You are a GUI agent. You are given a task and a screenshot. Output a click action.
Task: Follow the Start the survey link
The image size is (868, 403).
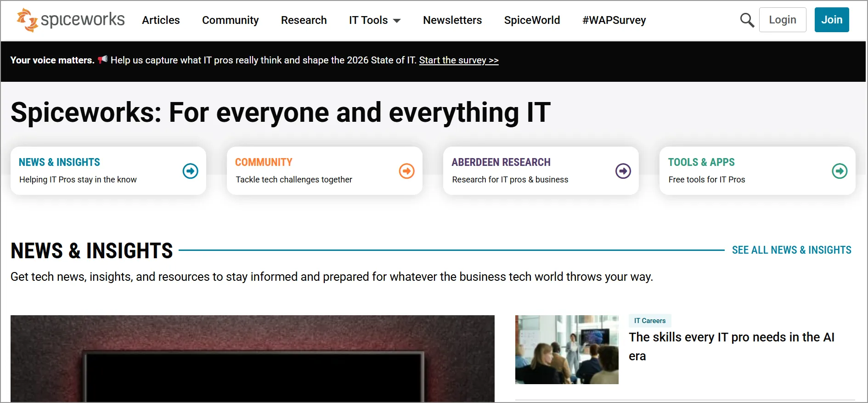[x=459, y=60]
